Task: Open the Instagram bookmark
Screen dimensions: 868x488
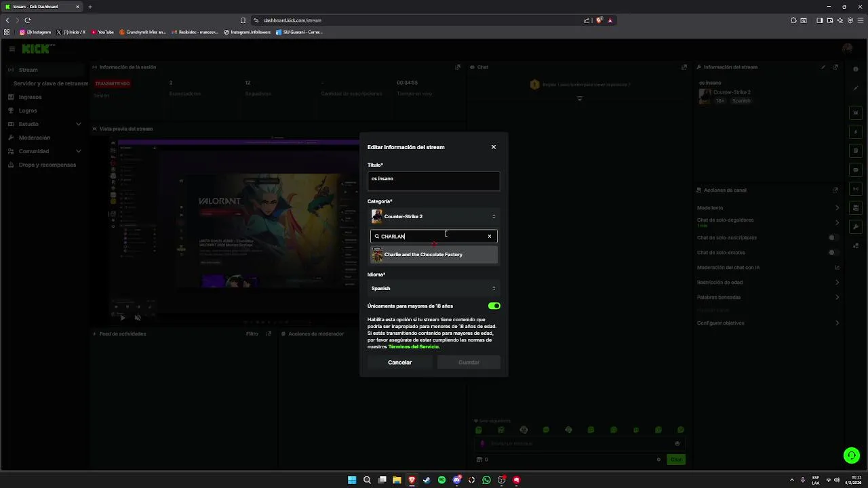Action: [x=35, y=32]
